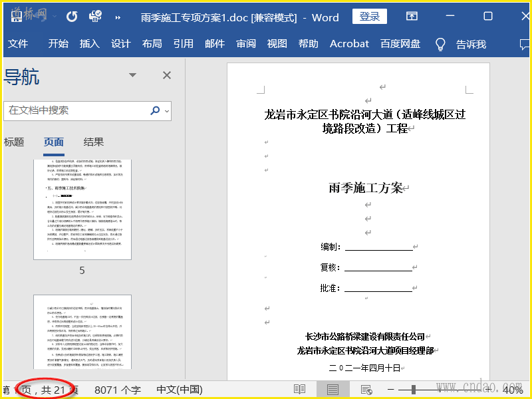Select the page 5 thumbnail

[82, 209]
